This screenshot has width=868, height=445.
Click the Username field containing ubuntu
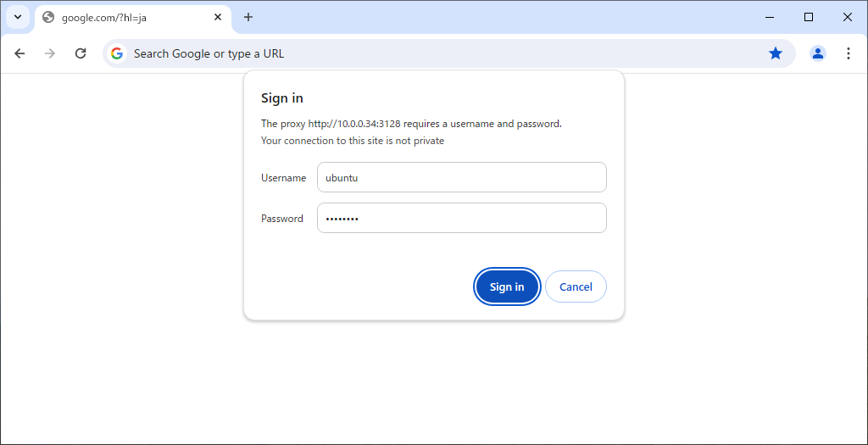[x=461, y=177]
